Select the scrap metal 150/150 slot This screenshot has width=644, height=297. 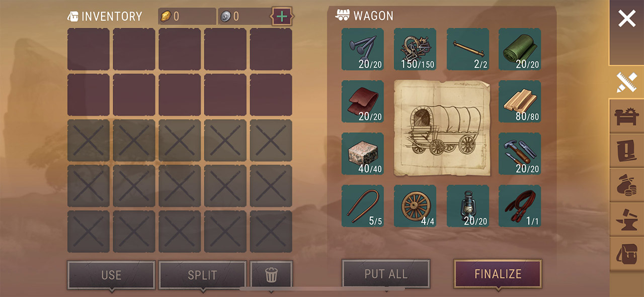(x=415, y=49)
